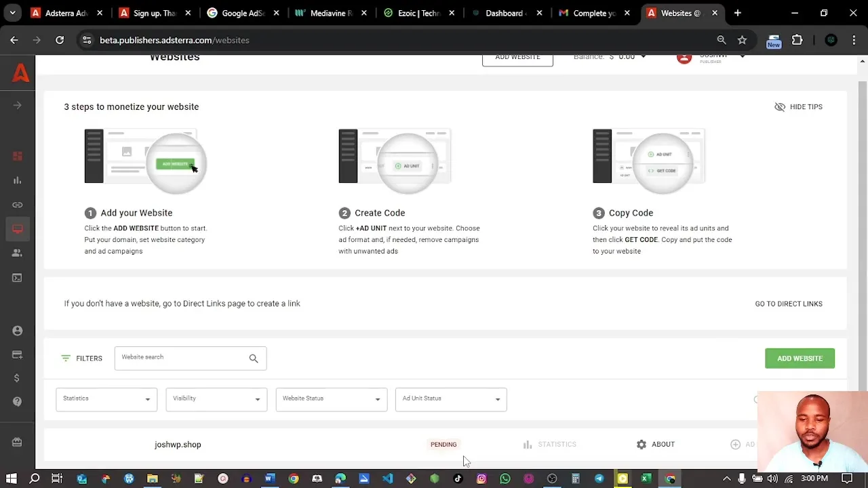Switch to the Mediavine tab
Viewport: 868px width, 488px height.
click(x=332, y=13)
